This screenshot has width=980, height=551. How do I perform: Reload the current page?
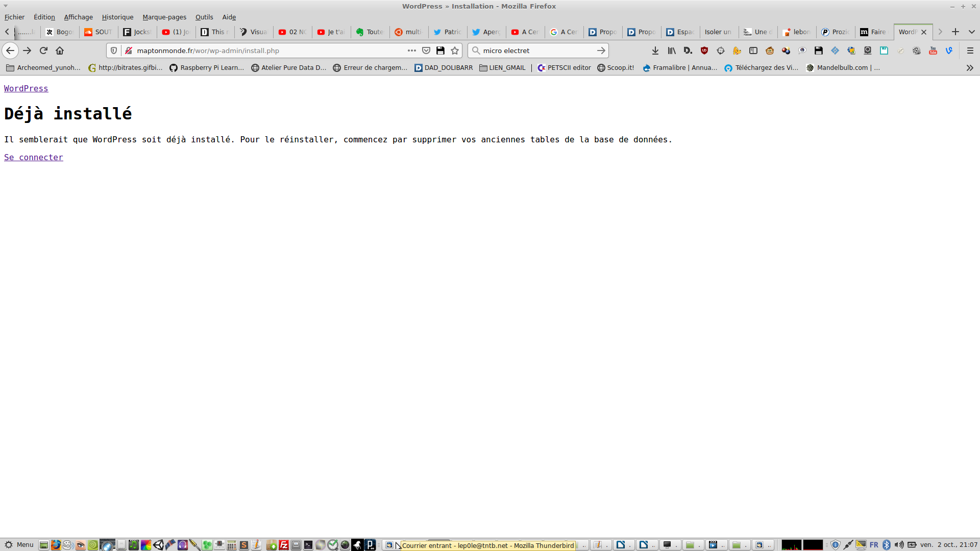point(43,51)
